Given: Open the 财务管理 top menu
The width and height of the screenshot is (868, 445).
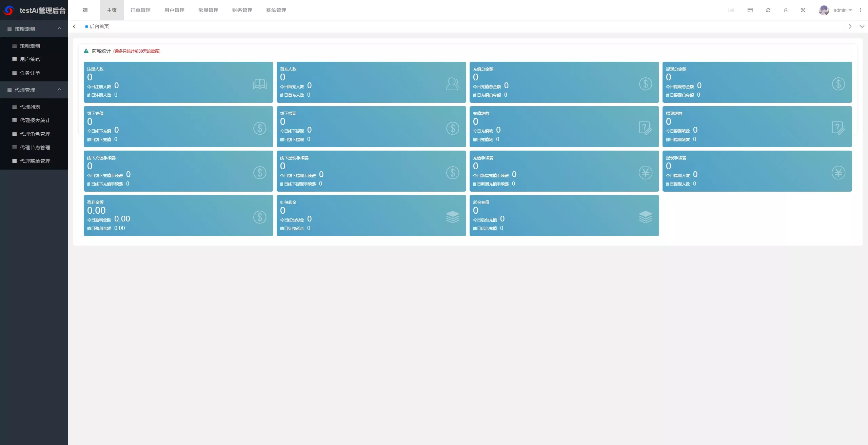Looking at the screenshot, I should coord(242,10).
